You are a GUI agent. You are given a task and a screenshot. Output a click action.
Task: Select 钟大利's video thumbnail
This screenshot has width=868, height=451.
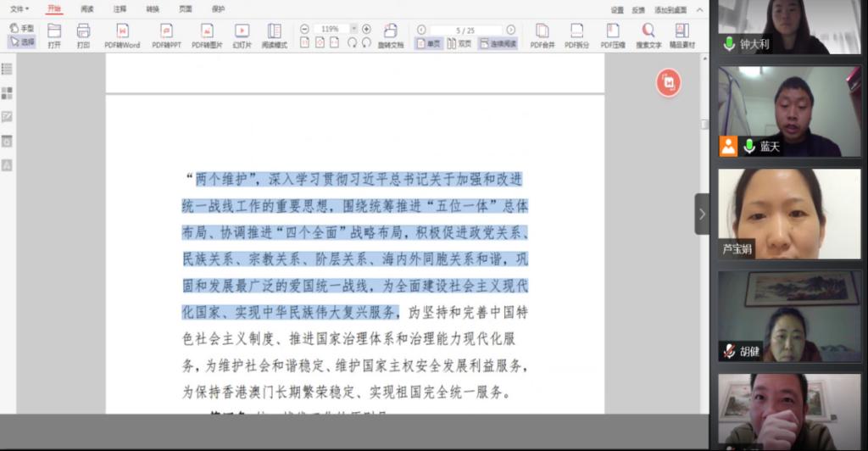tap(790, 26)
